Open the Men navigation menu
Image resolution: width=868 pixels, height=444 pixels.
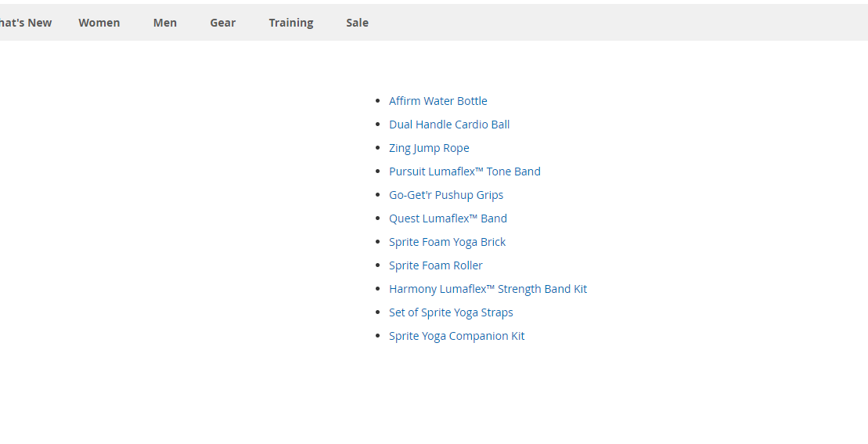pos(164,23)
